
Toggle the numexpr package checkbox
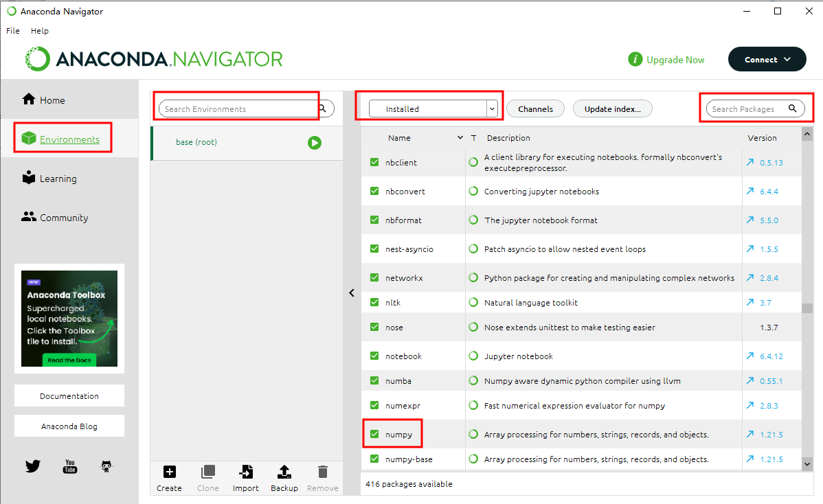point(374,405)
